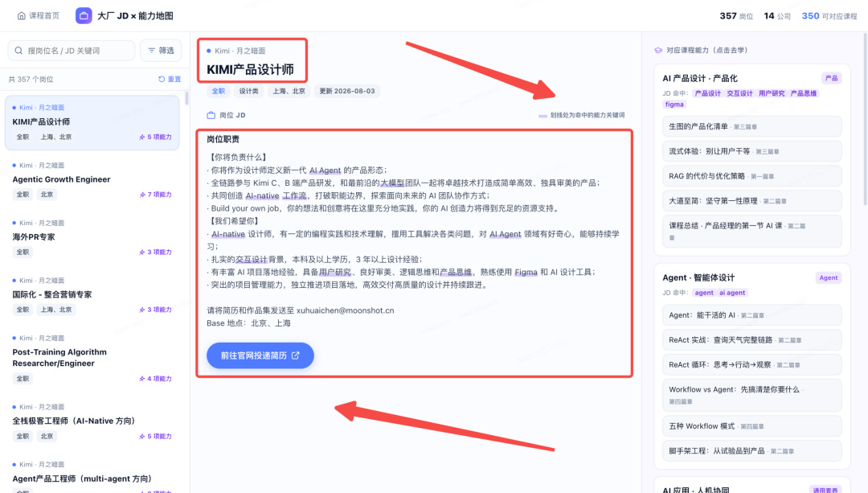Click the 用户研究 keyword chip in sidebar

click(x=772, y=93)
